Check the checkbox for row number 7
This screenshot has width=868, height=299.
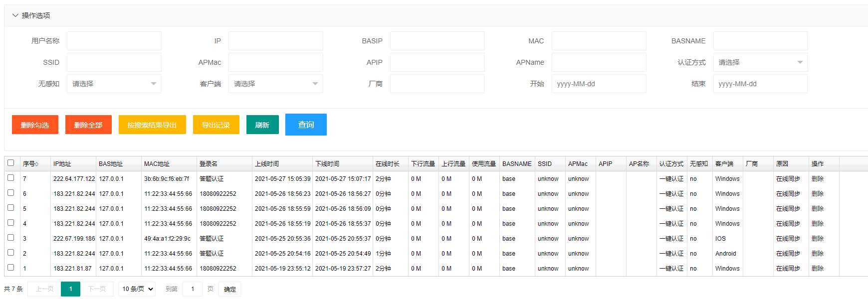(x=10, y=178)
